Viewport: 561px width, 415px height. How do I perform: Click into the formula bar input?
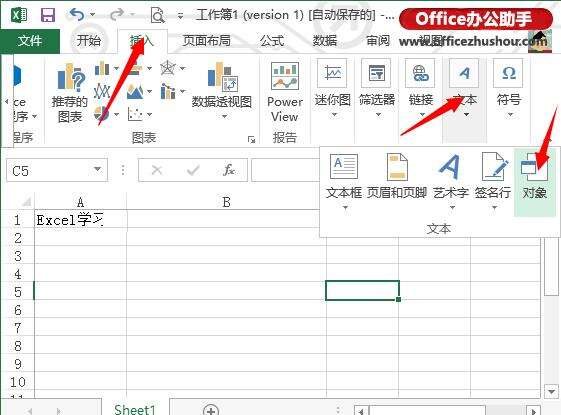coord(286,170)
